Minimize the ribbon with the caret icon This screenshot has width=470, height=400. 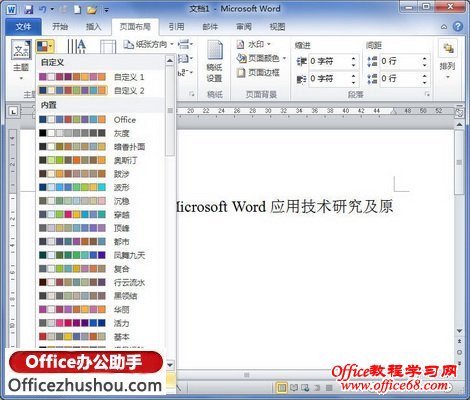pos(444,27)
